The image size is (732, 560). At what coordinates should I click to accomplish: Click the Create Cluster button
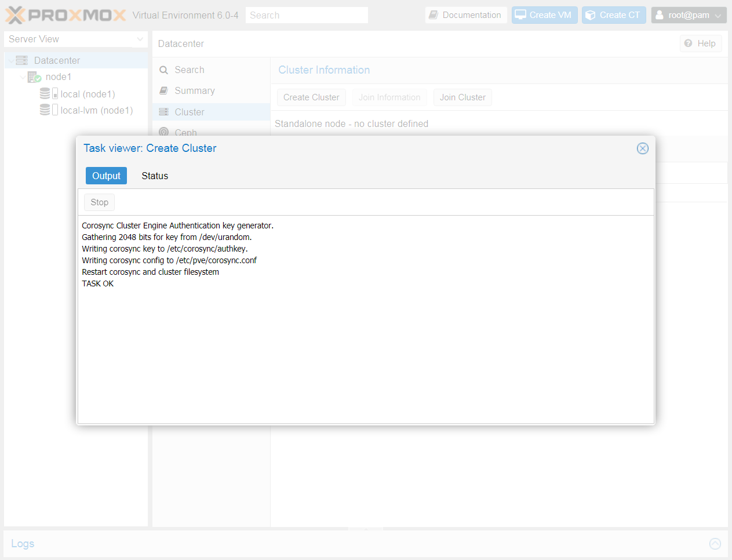tap(311, 97)
